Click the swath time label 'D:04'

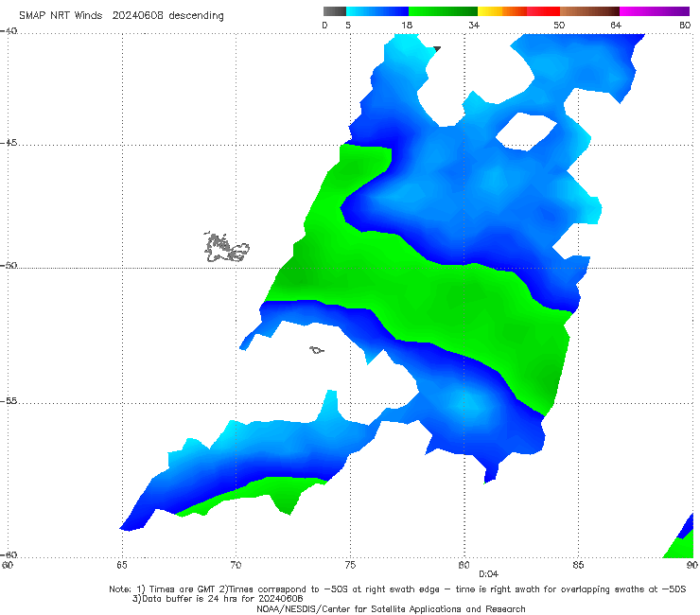click(488, 574)
